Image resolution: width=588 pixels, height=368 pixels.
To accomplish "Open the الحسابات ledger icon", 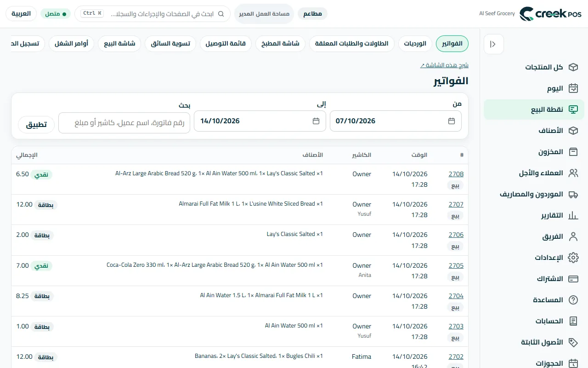I will [573, 321].
